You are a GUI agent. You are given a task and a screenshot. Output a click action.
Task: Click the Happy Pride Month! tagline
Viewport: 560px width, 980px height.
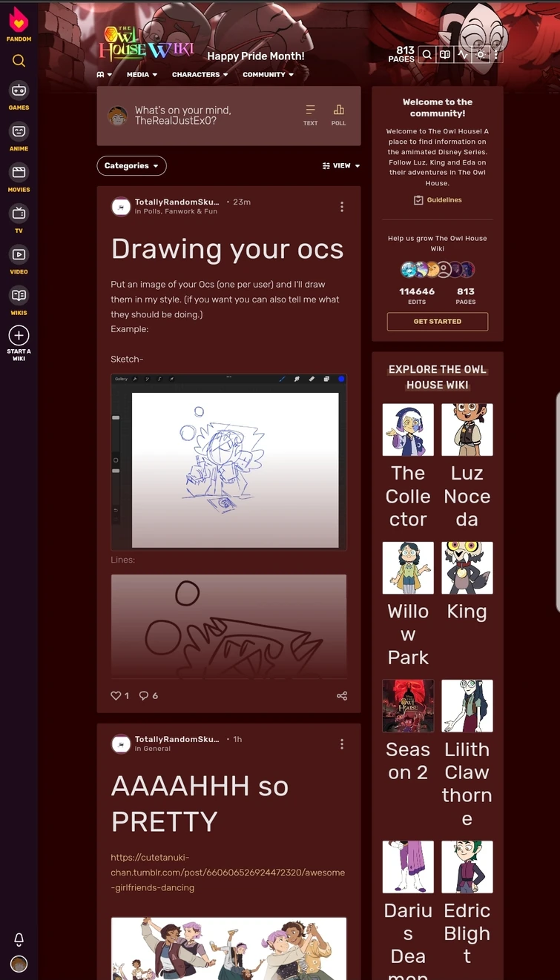pyautogui.click(x=255, y=56)
